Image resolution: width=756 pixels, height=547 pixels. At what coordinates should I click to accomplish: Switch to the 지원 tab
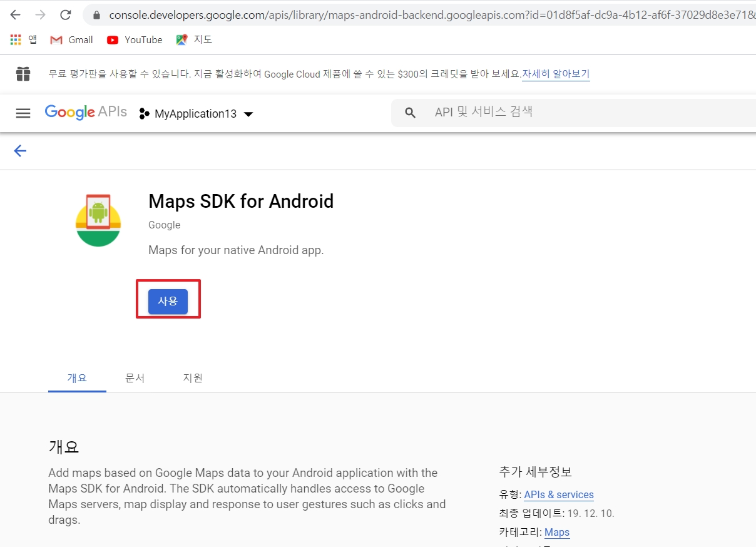coord(193,378)
